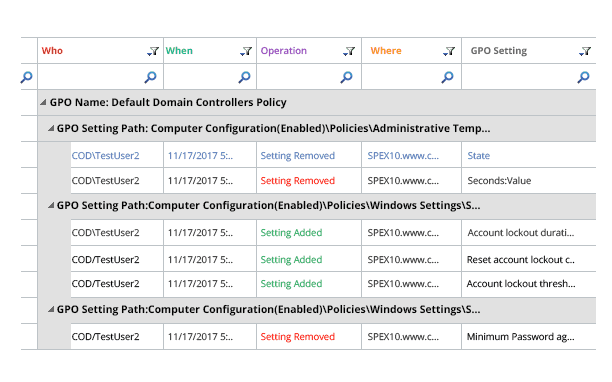Screen dimensions: 612x382
Task: Open the State setting link
Action: point(479,156)
